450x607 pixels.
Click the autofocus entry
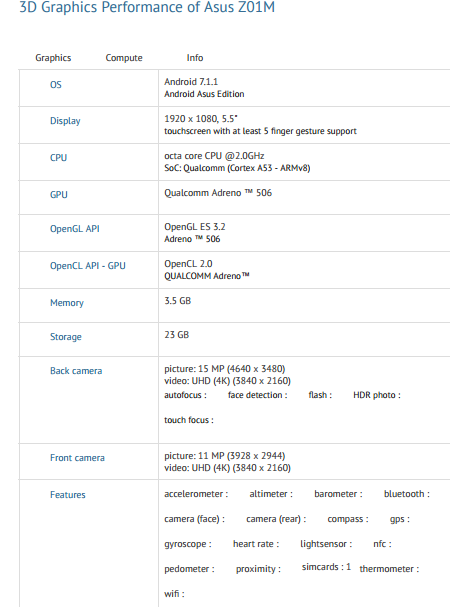coord(185,395)
